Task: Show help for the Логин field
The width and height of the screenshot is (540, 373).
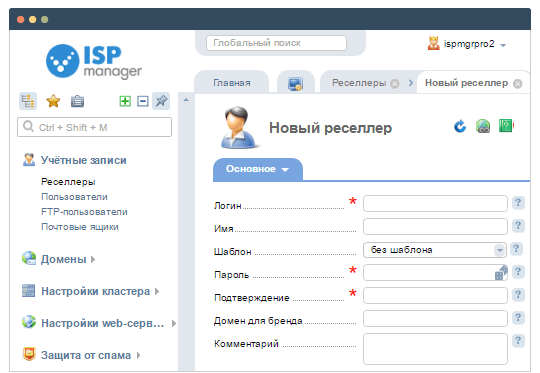Action: click(518, 203)
